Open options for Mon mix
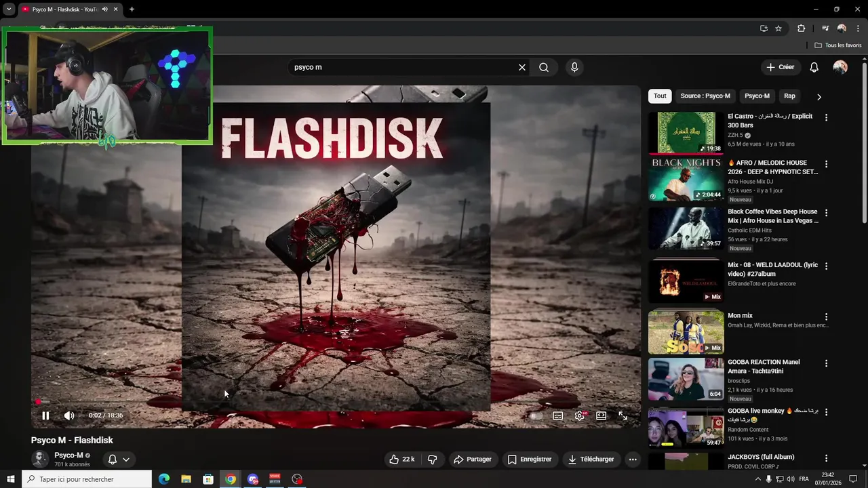The height and width of the screenshot is (488, 868). (826, 317)
